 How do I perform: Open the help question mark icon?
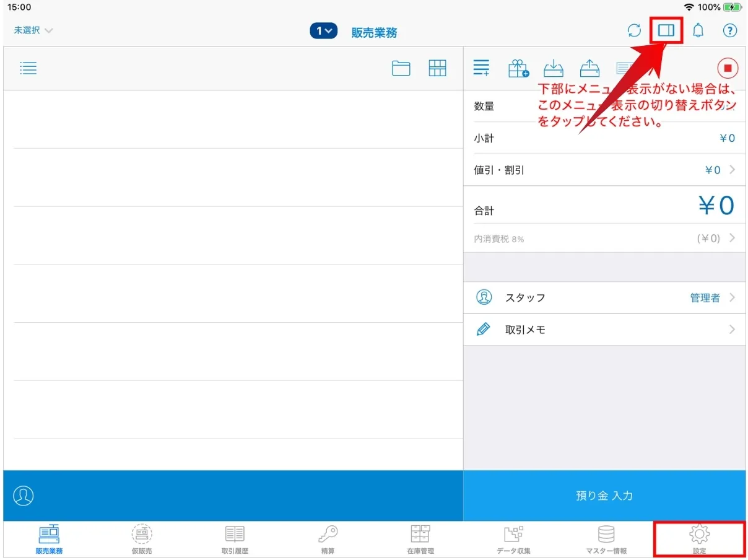pyautogui.click(x=730, y=31)
